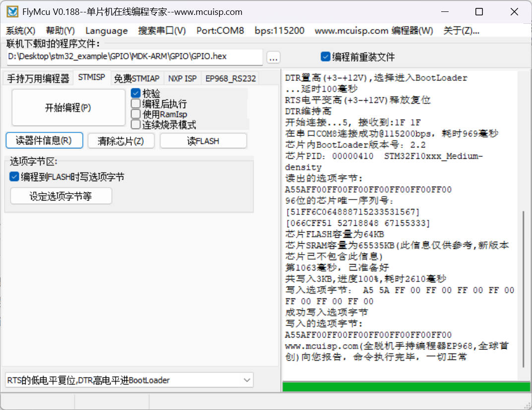Click the 开始编程(P) button

(x=68, y=108)
